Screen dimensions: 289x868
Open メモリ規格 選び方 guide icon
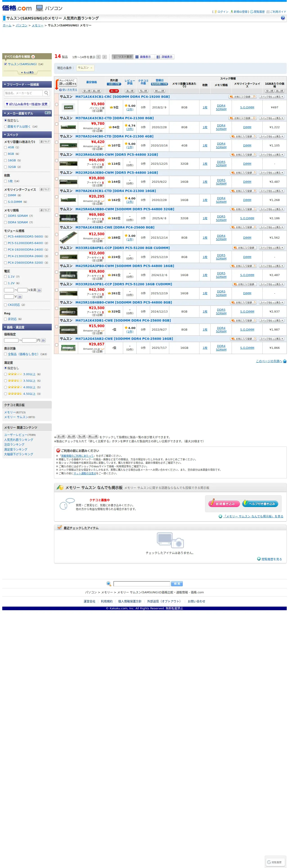(45, 210)
